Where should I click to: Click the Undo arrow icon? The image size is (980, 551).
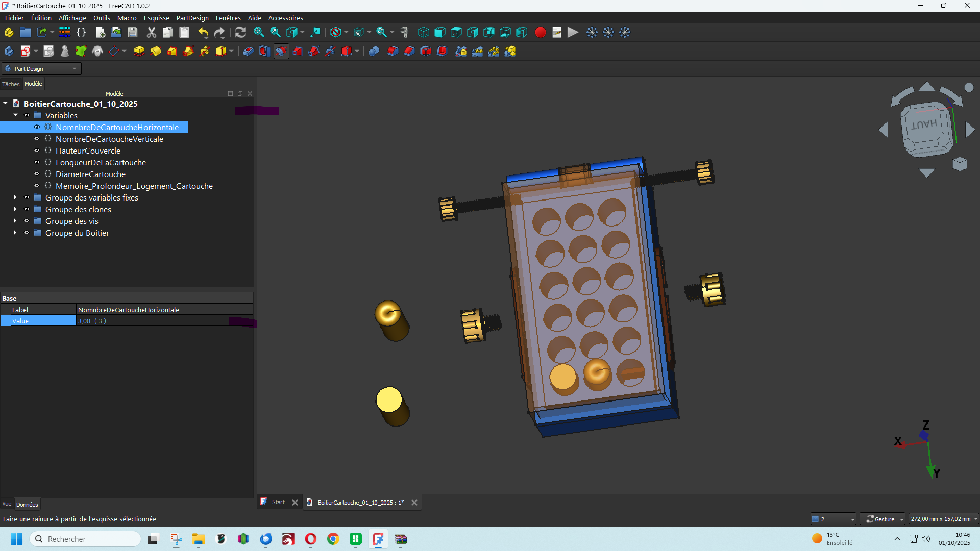tap(203, 33)
